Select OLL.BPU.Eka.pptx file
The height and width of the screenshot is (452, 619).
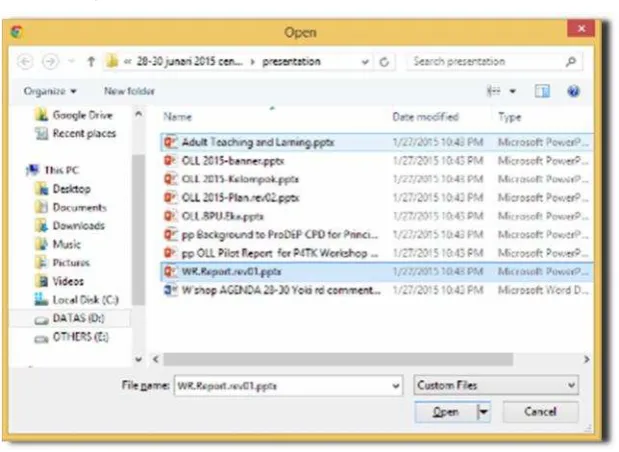coord(377,216)
